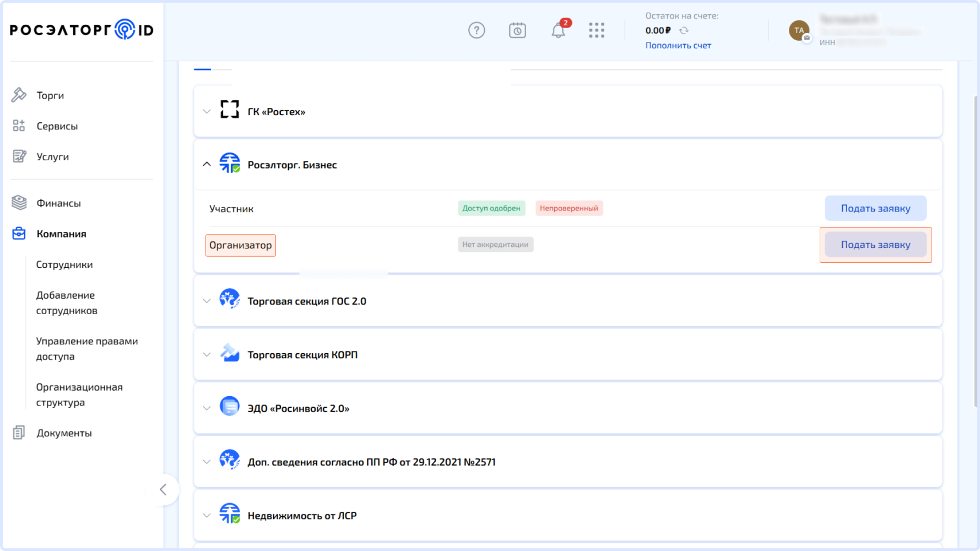Open the apps grid menu icon
Image resolution: width=980 pixels, height=551 pixels.
point(597,30)
